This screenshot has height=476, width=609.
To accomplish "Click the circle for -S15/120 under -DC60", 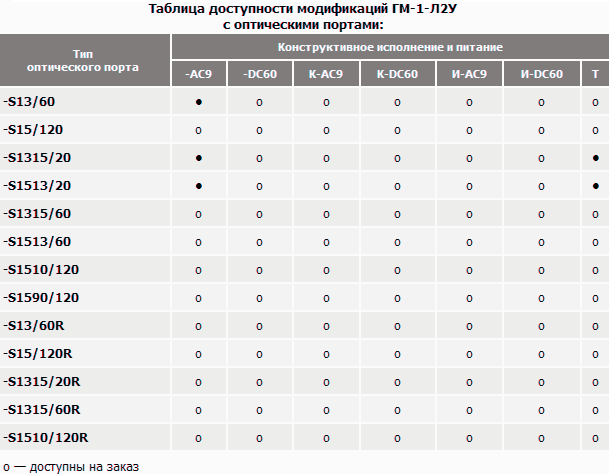I will tap(259, 130).
